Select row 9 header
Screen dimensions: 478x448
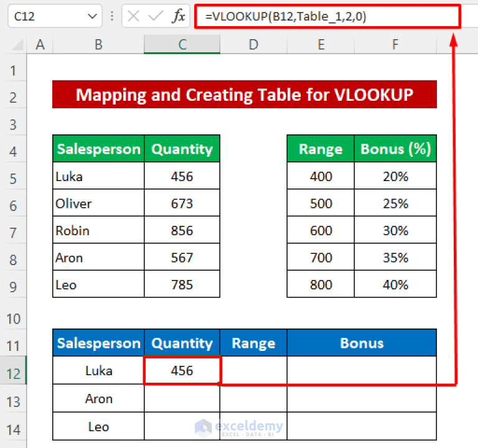tap(13, 284)
